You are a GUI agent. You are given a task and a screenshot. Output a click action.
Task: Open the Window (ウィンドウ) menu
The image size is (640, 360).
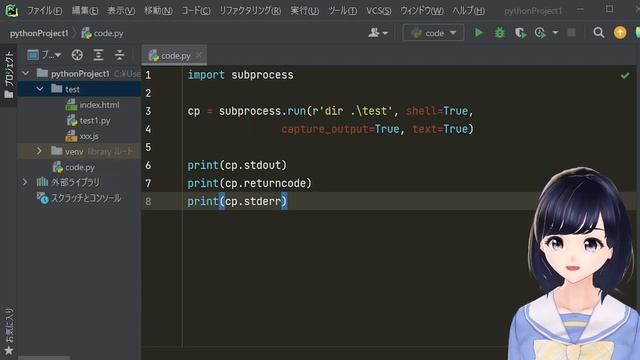tap(422, 11)
